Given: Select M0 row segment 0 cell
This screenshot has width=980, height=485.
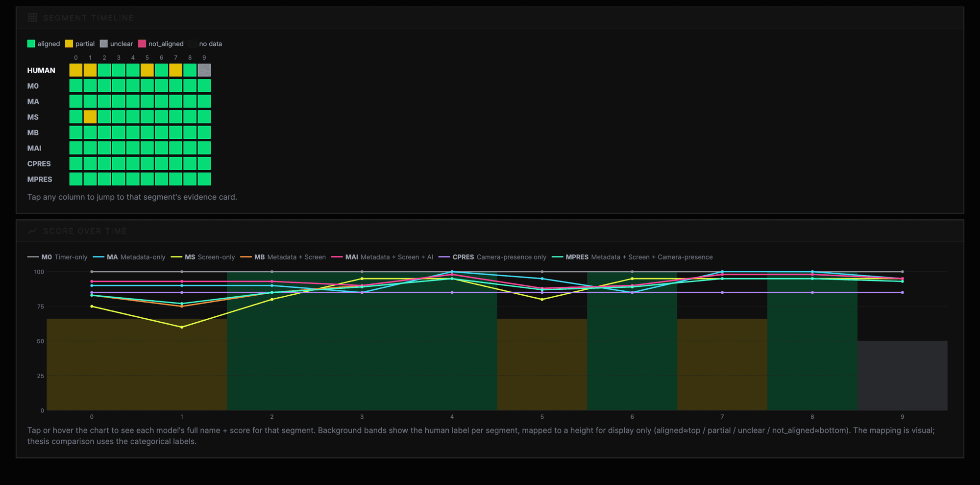Looking at the screenshot, I should (x=76, y=86).
